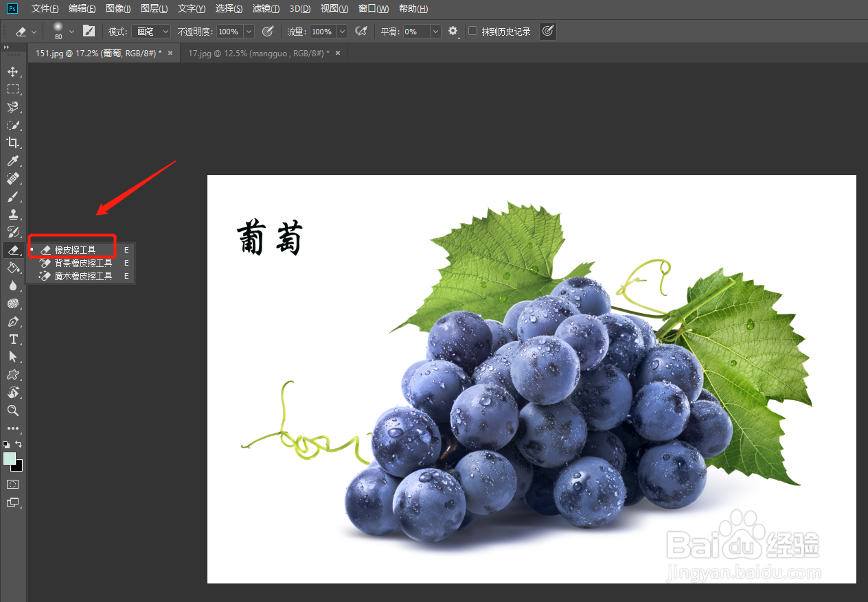The height and width of the screenshot is (602, 868).
Task: Select the Sponge tool
Action: click(x=12, y=303)
